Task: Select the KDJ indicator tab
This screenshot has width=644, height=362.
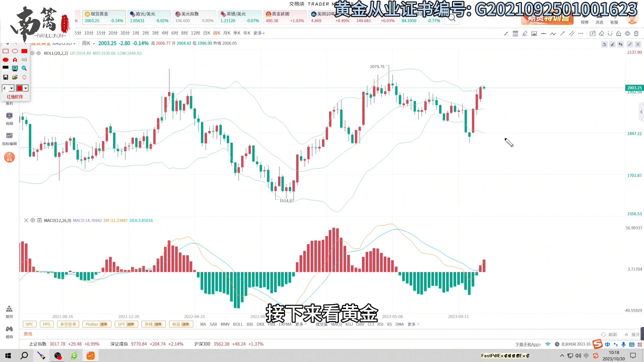Action: tap(349, 324)
